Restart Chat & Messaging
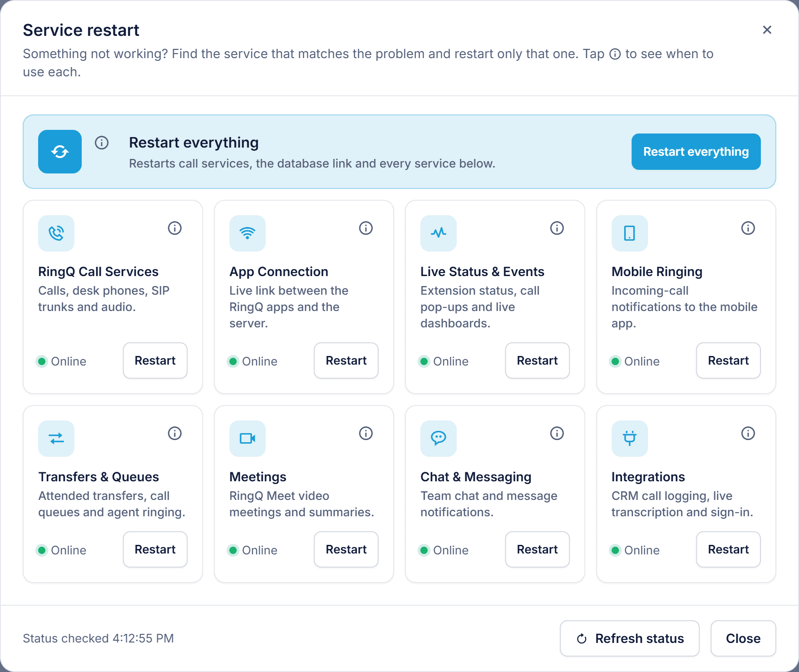 (x=538, y=549)
